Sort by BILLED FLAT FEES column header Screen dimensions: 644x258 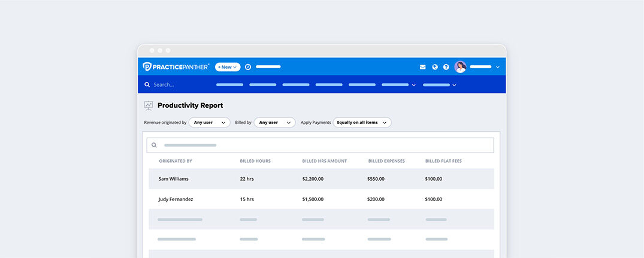click(x=443, y=161)
